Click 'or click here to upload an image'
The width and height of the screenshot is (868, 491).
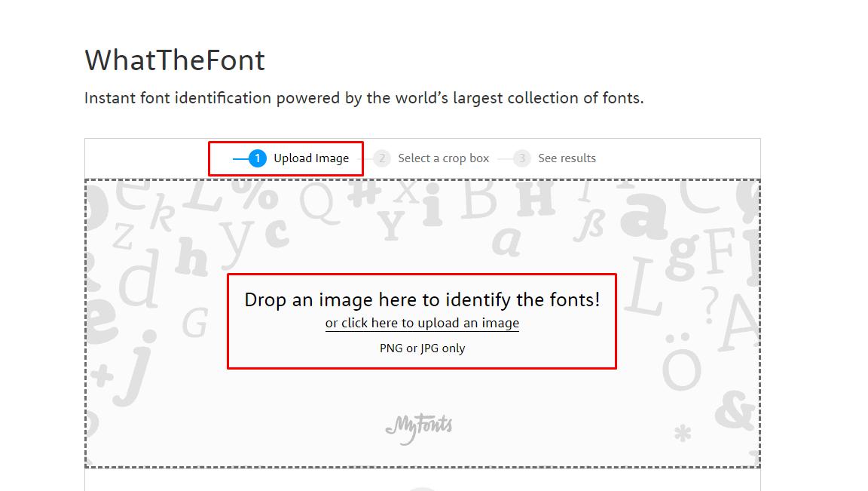421,323
